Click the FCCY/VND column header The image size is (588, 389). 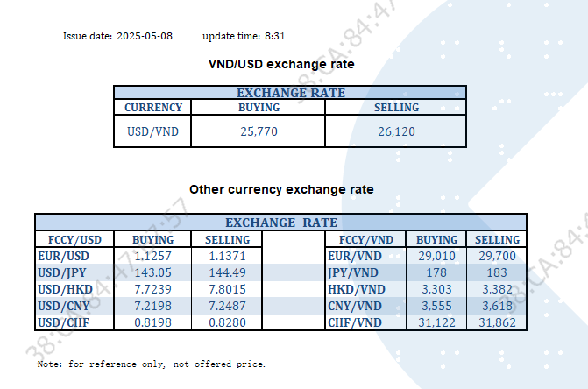(365, 239)
